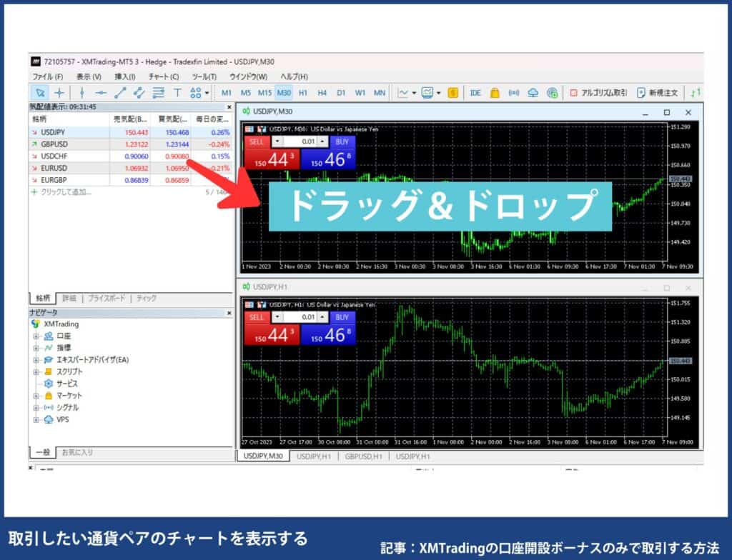Open the VPS cloud toolbar icon

533,93
